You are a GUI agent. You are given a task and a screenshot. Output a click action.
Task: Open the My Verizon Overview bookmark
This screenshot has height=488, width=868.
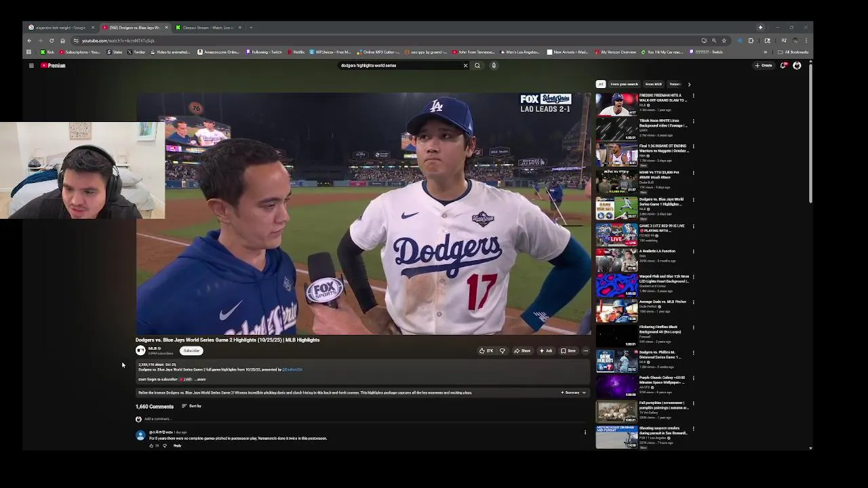pos(616,52)
